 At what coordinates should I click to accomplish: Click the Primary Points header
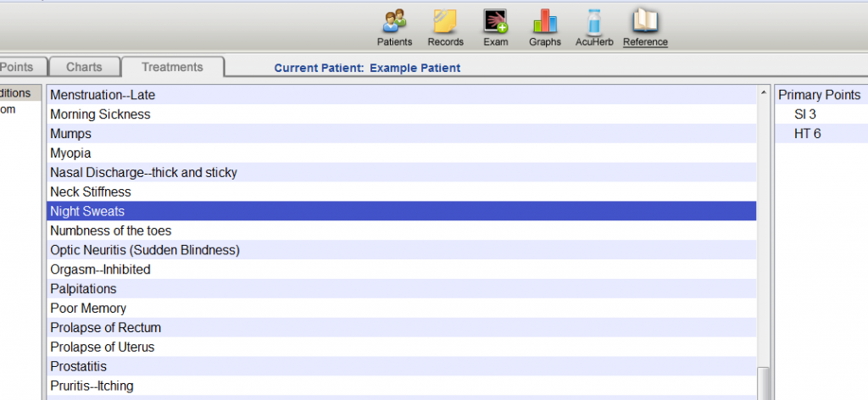pos(820,95)
